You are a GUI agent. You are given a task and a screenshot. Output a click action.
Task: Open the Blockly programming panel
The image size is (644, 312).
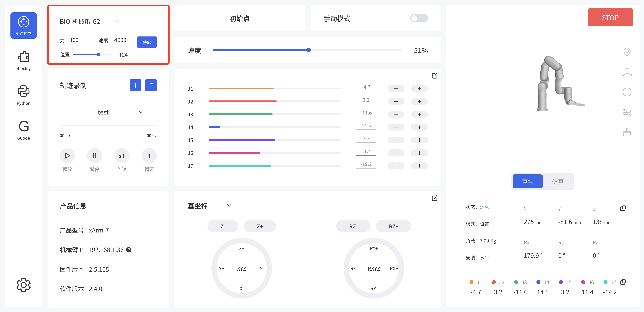click(23, 60)
